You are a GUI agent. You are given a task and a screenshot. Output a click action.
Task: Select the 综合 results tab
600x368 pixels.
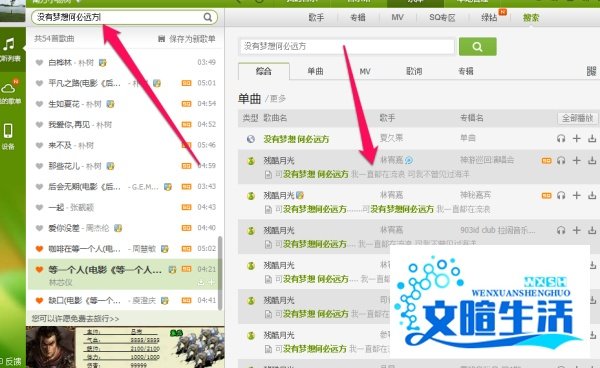click(x=264, y=71)
